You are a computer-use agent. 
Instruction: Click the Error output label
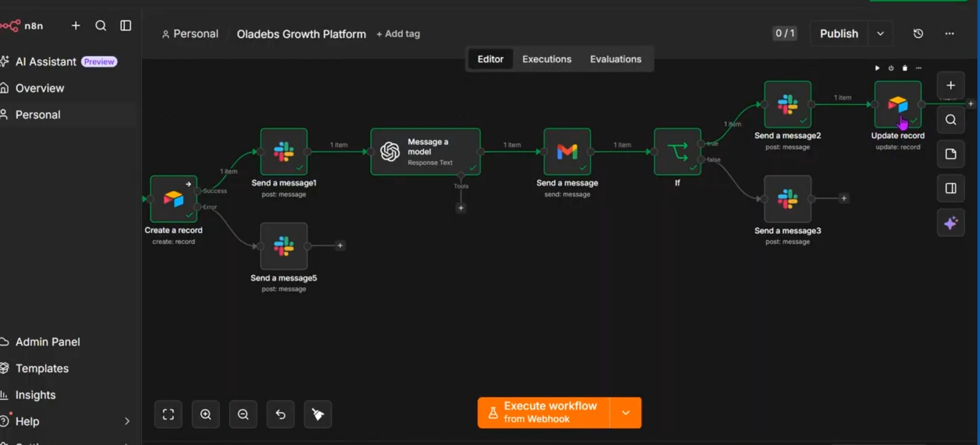click(x=210, y=207)
